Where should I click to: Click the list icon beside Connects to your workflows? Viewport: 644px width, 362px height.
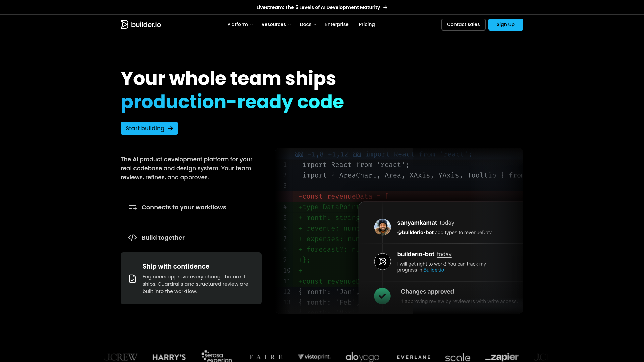click(132, 207)
